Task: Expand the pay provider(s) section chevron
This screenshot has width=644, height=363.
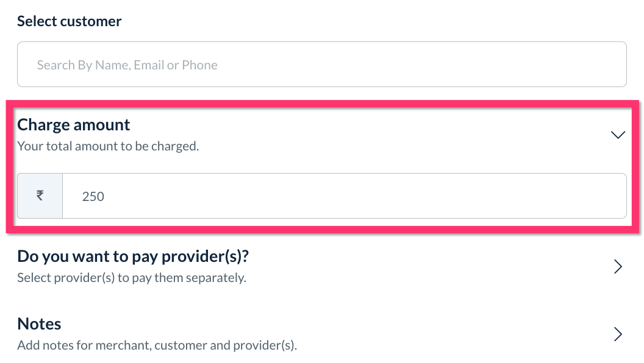Action: coord(618,267)
